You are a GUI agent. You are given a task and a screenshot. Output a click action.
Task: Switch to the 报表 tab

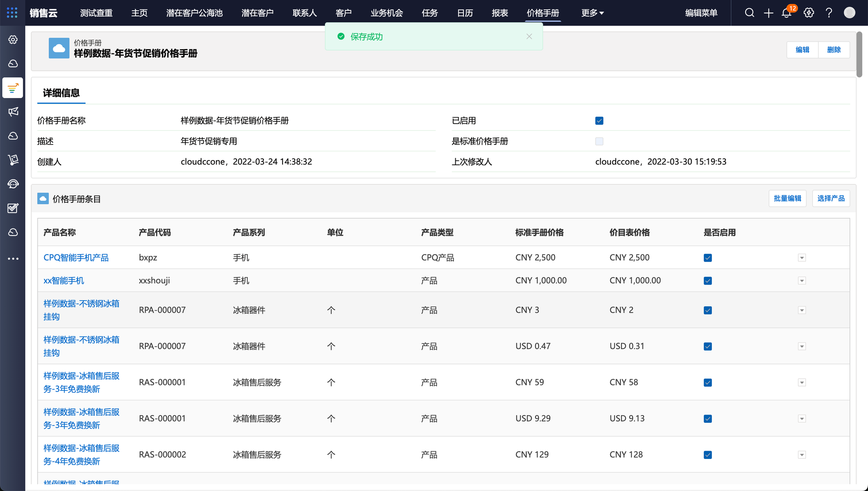[x=500, y=13]
